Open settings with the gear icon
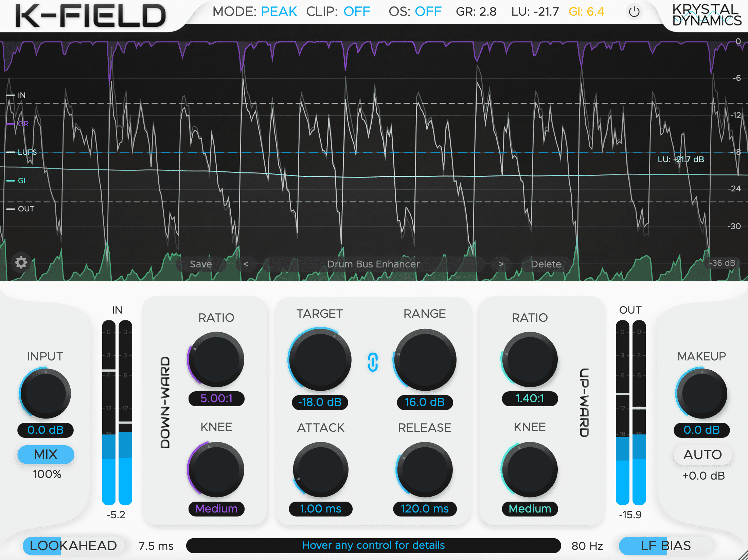The width and height of the screenshot is (748, 560). (21, 262)
